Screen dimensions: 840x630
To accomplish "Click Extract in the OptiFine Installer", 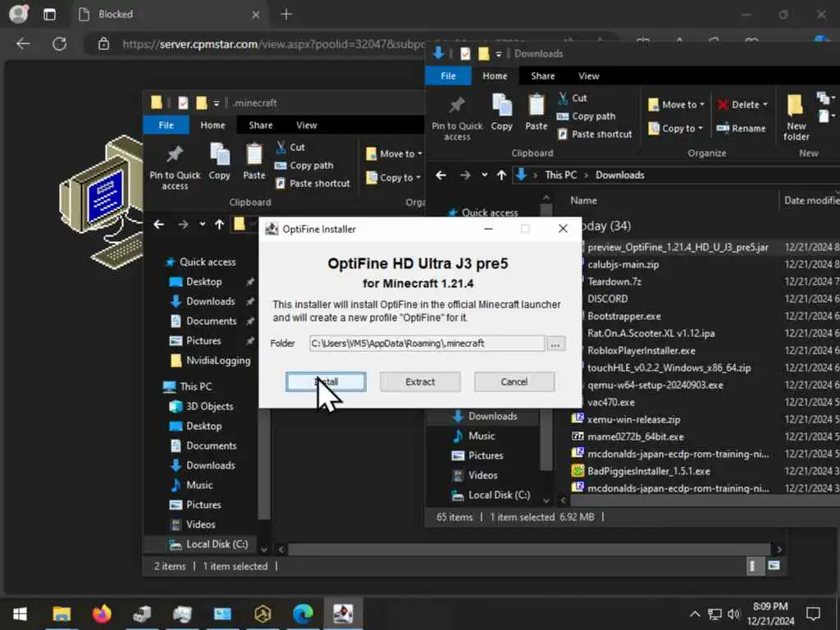I will point(420,382).
